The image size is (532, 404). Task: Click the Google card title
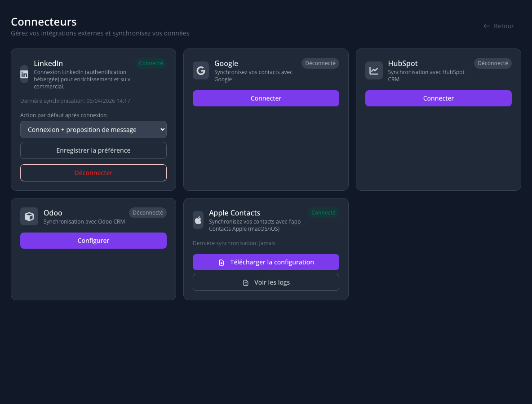[226, 63]
